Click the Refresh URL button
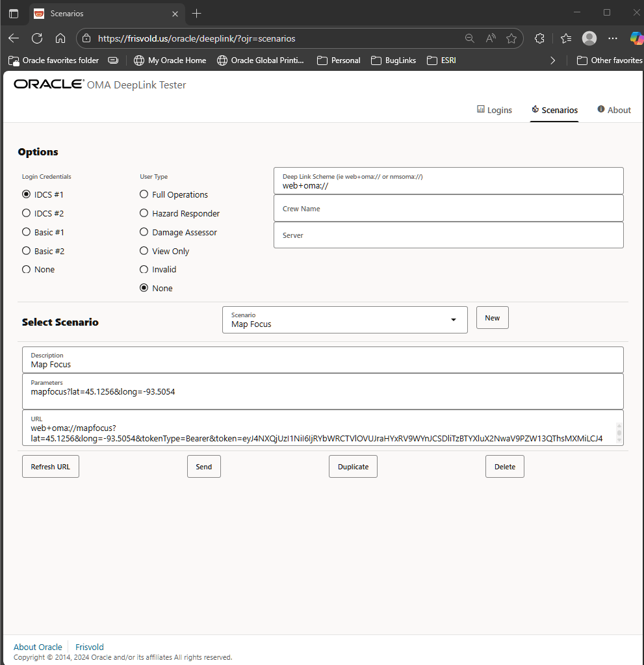Screen dimensions: 644x665 (51, 467)
